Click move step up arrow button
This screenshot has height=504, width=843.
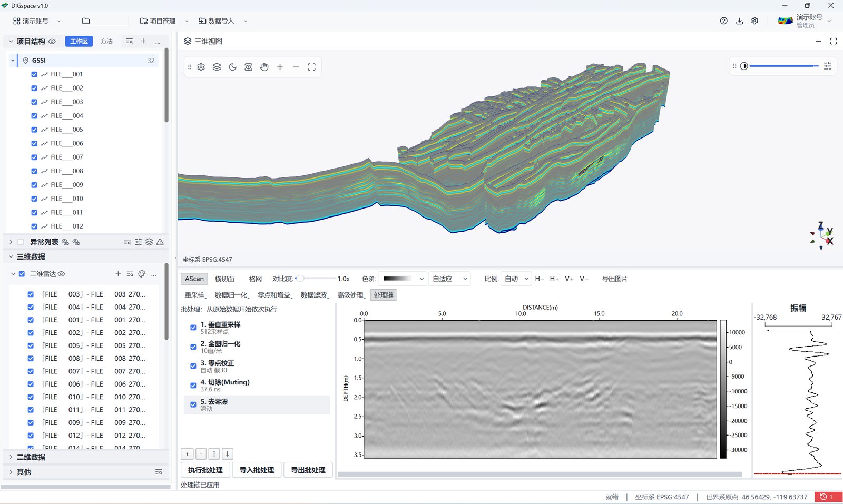[214, 453]
